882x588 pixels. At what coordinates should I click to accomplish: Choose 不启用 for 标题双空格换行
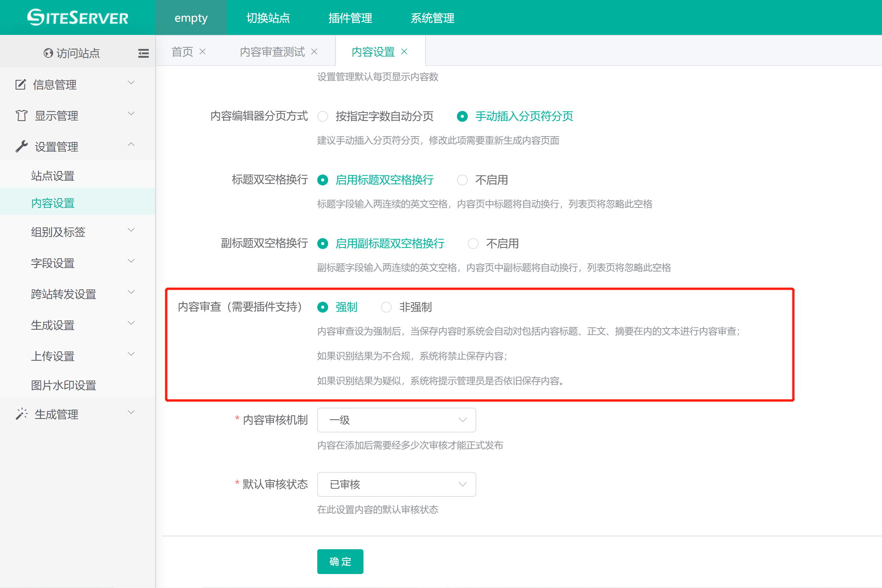[x=462, y=180]
